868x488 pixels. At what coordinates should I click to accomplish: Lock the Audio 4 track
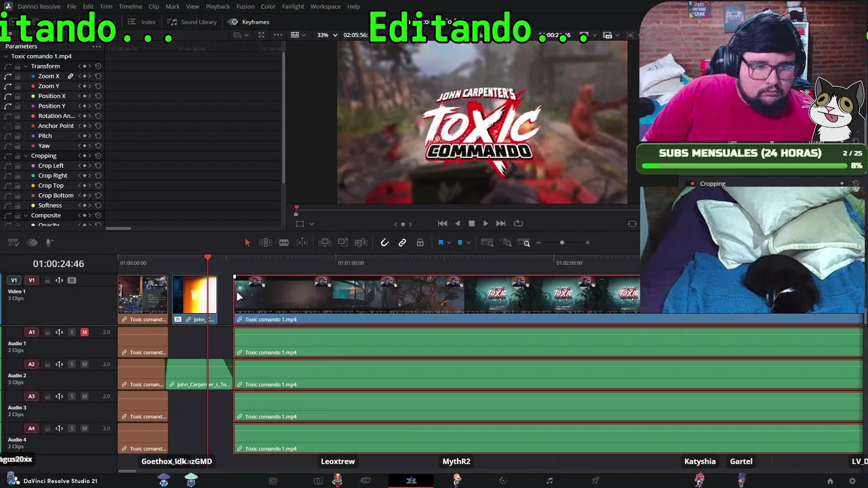[47, 428]
